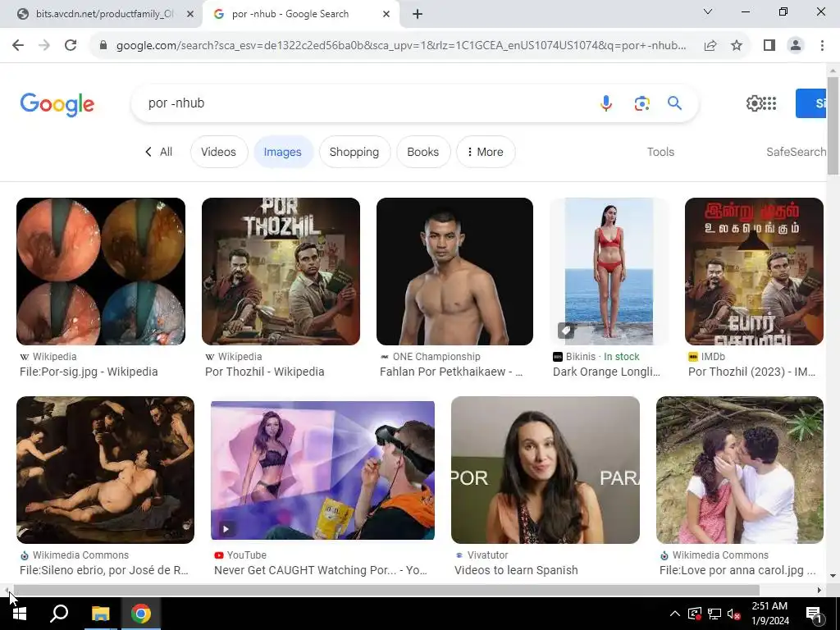Open the Google apps grid

769,103
